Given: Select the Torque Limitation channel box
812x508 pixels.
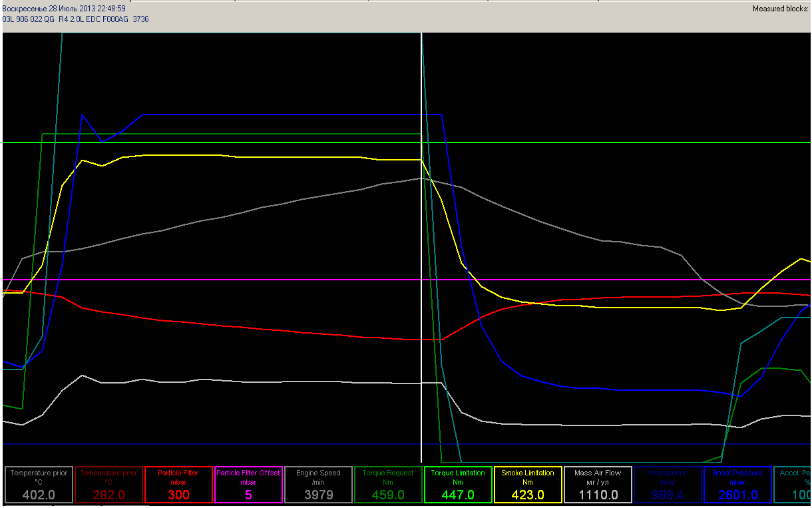Looking at the screenshot, I should tap(458, 484).
